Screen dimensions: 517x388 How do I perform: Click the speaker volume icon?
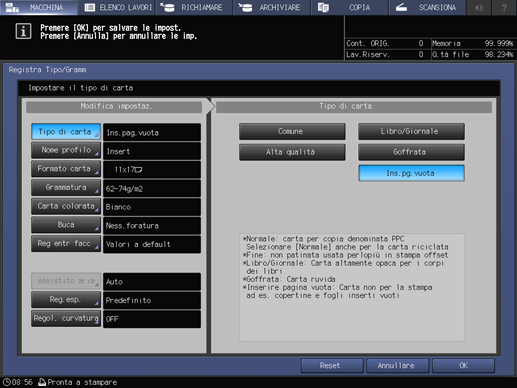coord(479,7)
